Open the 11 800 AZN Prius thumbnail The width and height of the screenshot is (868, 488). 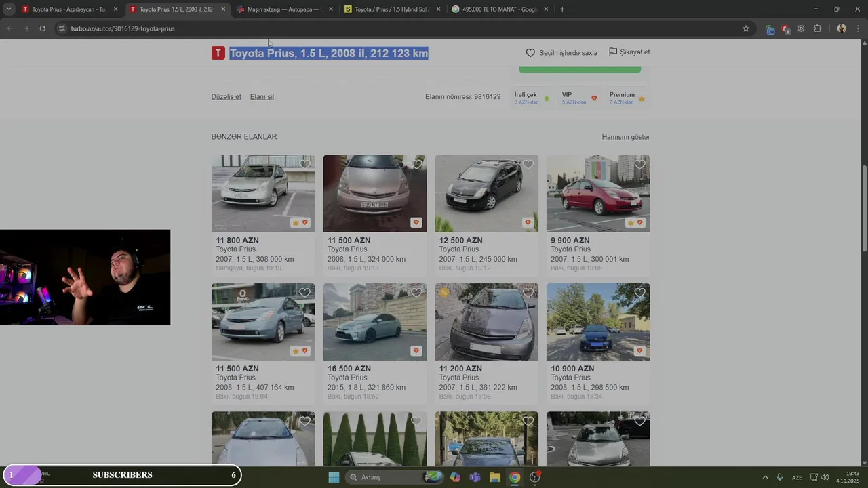tap(263, 193)
